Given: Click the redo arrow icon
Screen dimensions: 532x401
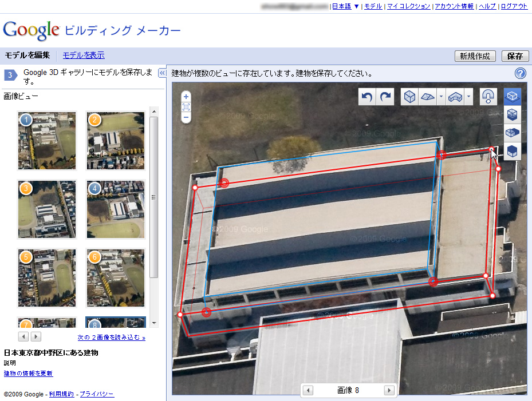Looking at the screenshot, I should (385, 96).
